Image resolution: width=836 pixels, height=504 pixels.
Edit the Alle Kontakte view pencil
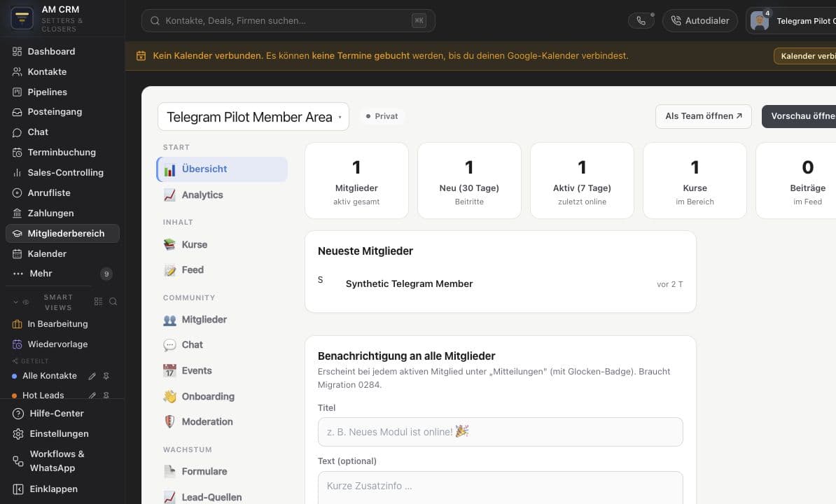[x=92, y=376]
